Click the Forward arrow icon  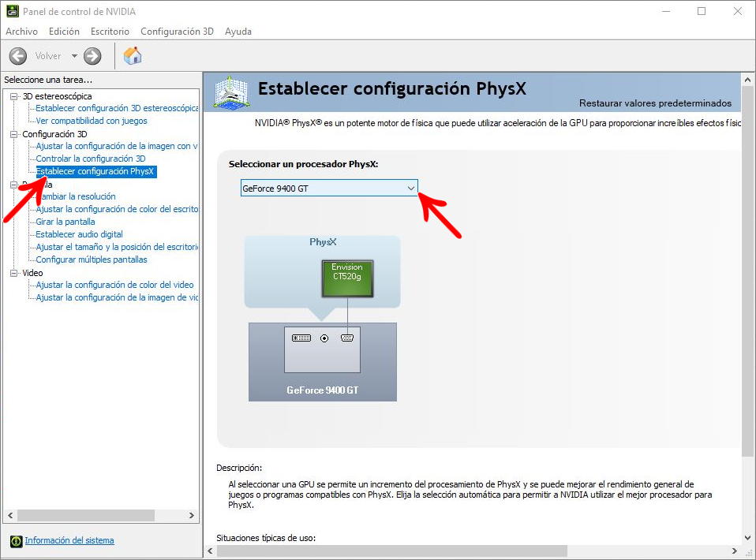pos(92,56)
